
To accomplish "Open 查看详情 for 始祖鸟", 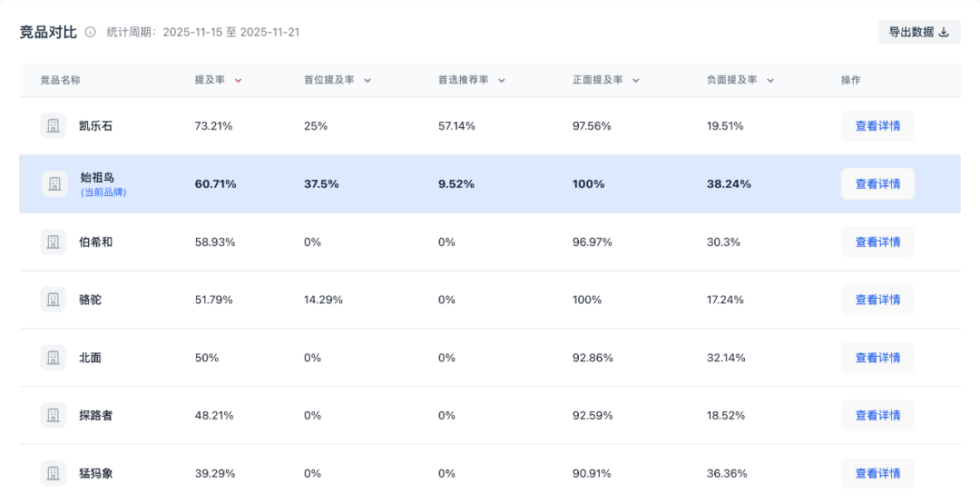I will (x=877, y=183).
